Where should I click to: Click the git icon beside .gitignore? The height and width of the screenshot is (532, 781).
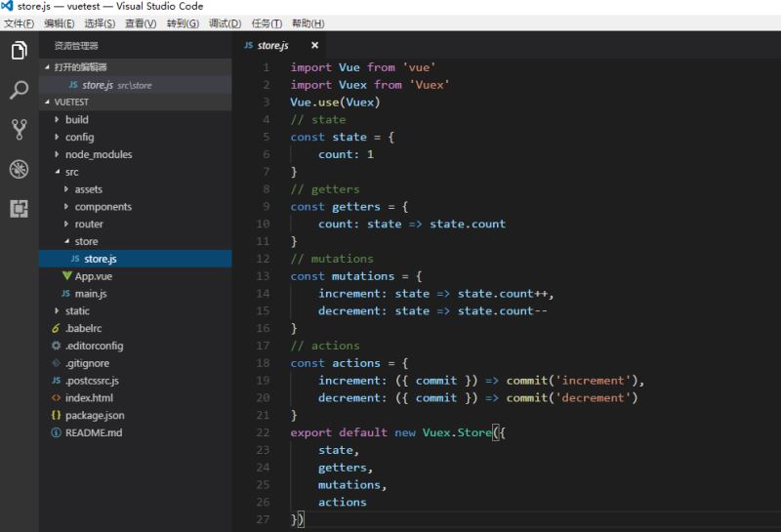(56, 363)
